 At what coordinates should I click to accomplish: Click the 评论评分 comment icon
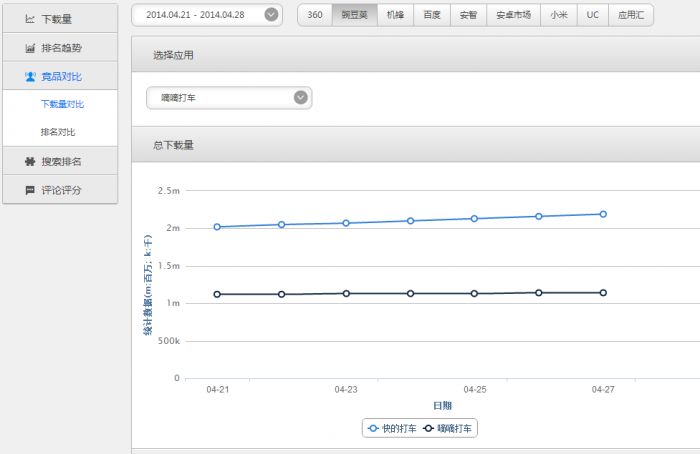tap(30, 190)
